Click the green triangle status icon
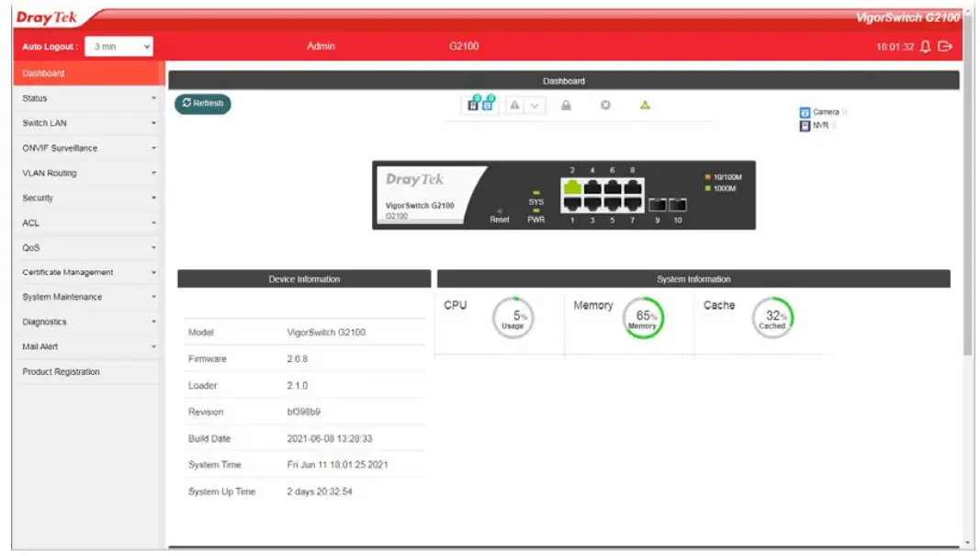The width and height of the screenshot is (980, 556). click(645, 106)
